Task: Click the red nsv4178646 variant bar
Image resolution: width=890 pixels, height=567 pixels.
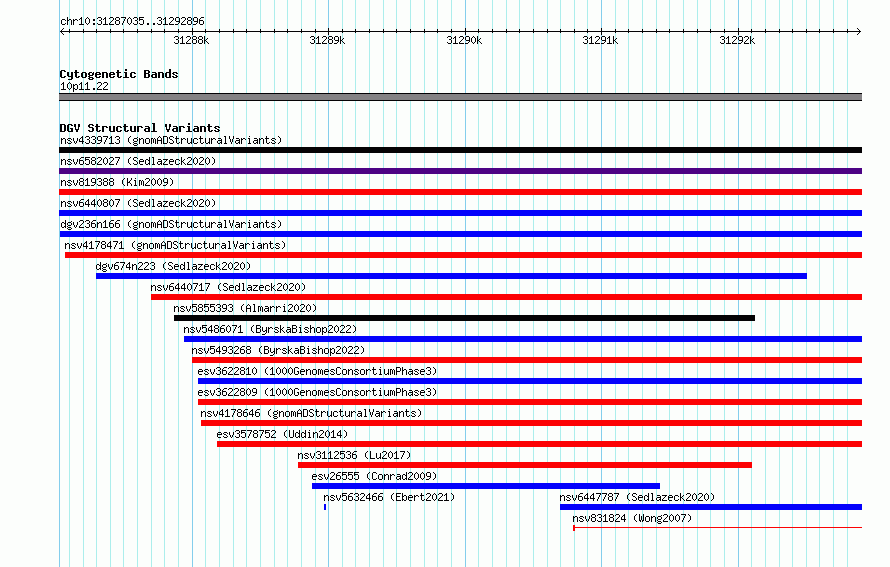Action: 531,423
